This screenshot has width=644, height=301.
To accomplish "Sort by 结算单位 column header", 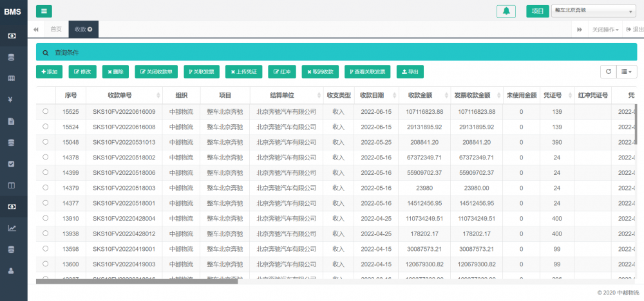I will pos(287,95).
